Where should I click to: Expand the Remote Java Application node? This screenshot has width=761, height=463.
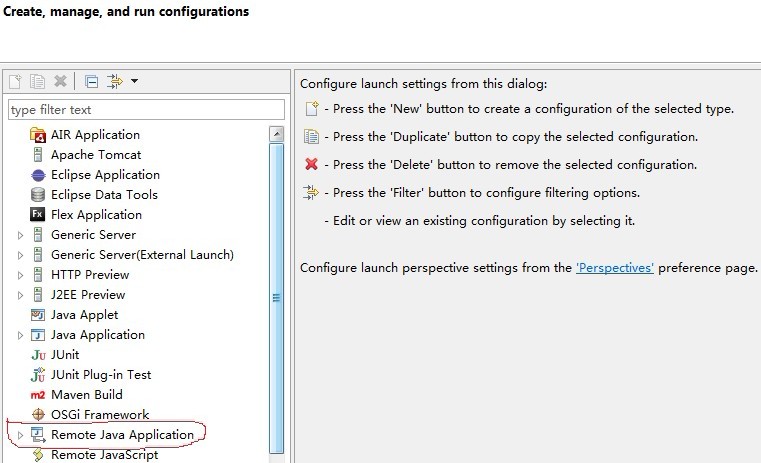tap(20, 435)
